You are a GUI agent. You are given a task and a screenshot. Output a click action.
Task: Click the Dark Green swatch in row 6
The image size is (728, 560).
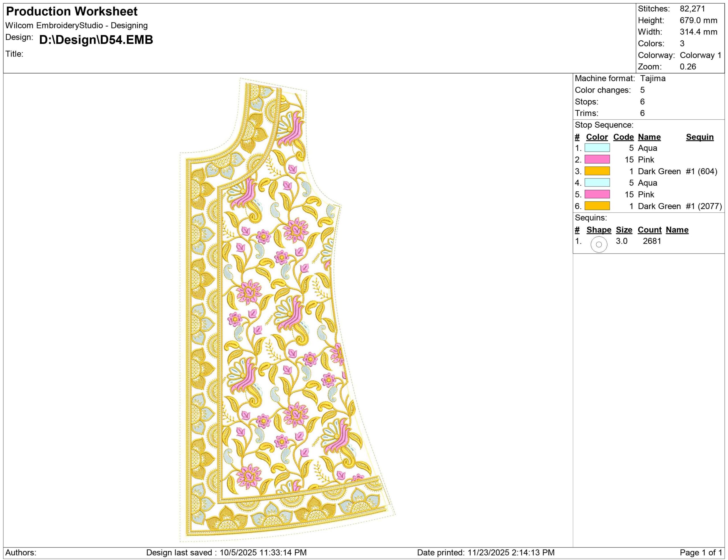(597, 206)
